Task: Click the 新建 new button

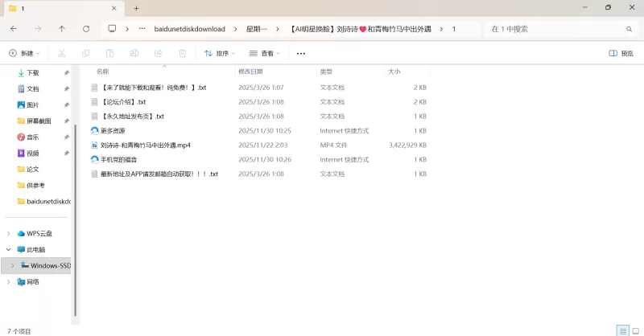Action: pos(24,53)
